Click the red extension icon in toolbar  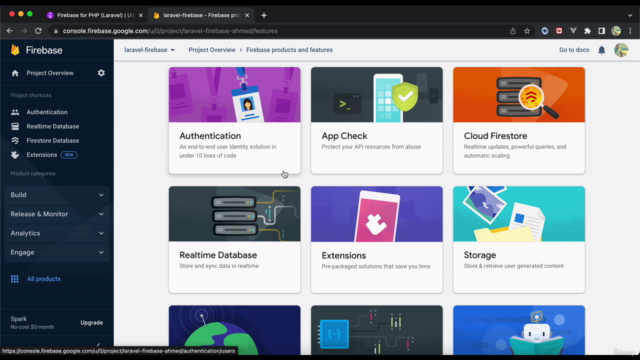pyautogui.click(x=559, y=31)
